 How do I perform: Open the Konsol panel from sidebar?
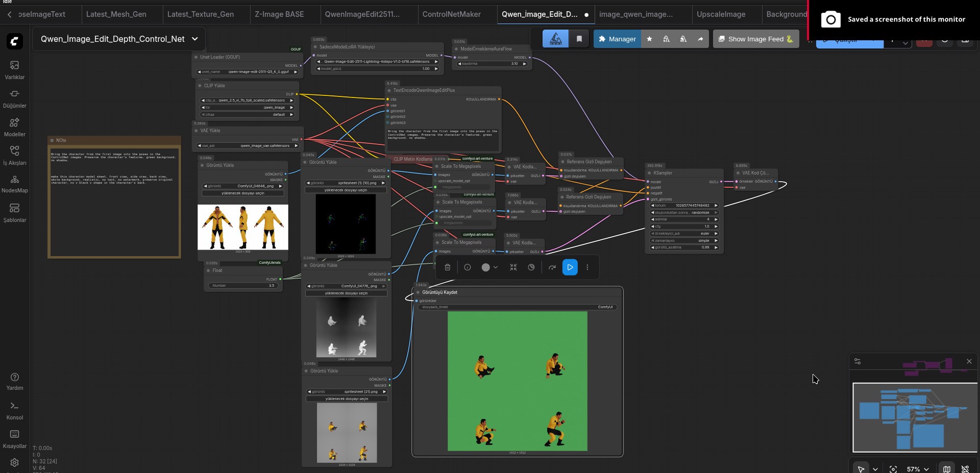(x=14, y=411)
